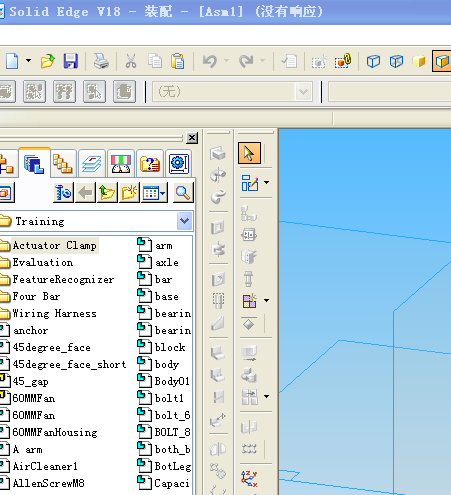Viewport: 451px width, 495px height.
Task: Activate the Select arrow tool
Action: click(x=249, y=153)
